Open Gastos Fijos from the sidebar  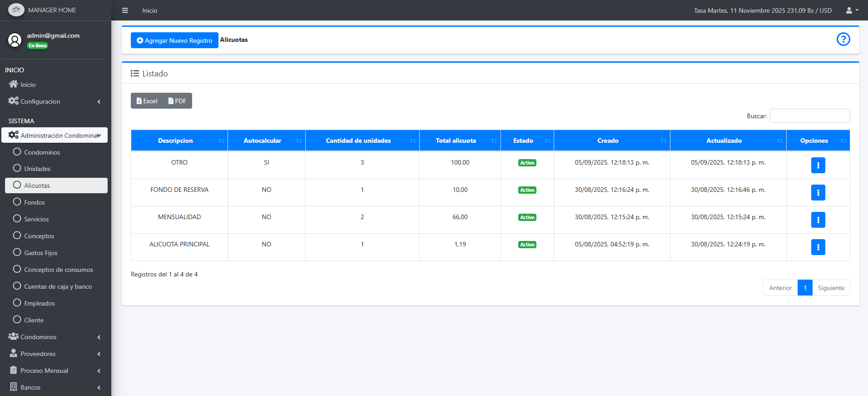coord(40,253)
